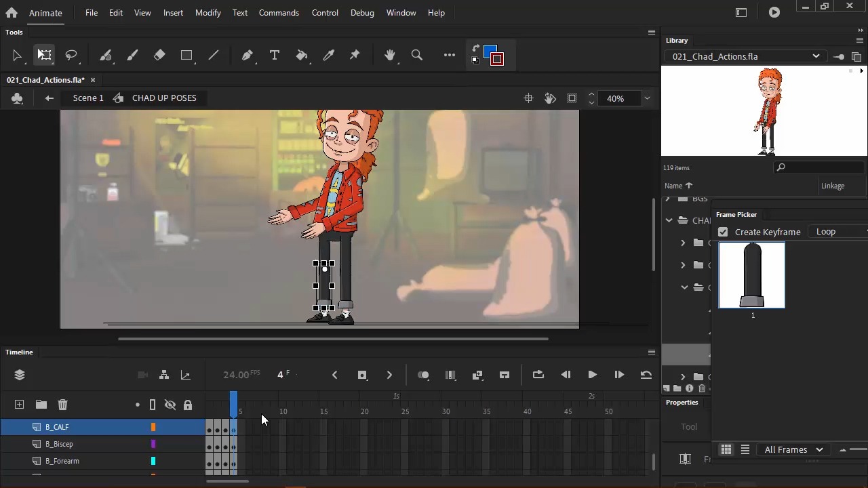
Task: Click the blue stroke color swatch
Action: 488,51
